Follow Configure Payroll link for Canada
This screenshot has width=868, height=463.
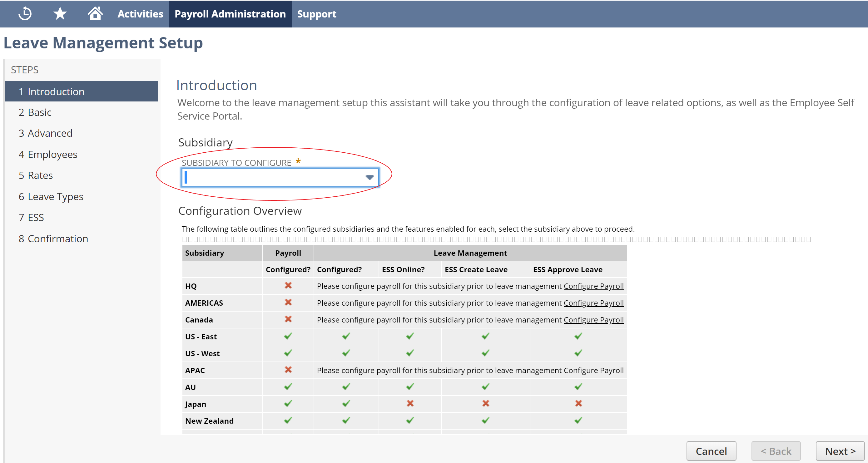coord(594,320)
